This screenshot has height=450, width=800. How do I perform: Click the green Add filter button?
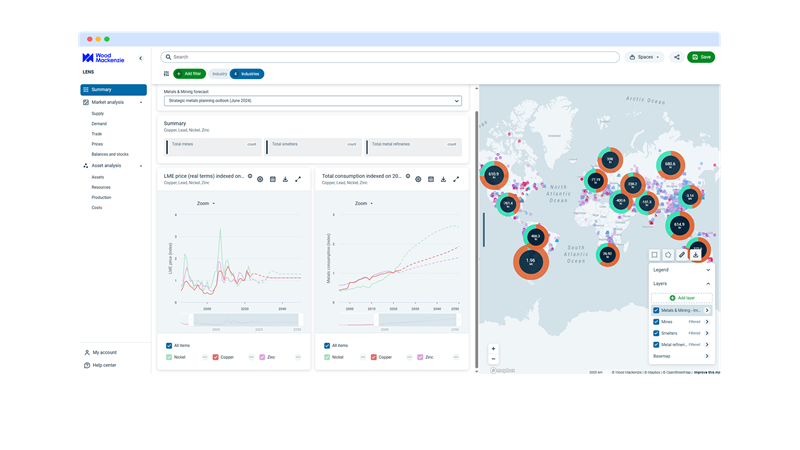(190, 74)
